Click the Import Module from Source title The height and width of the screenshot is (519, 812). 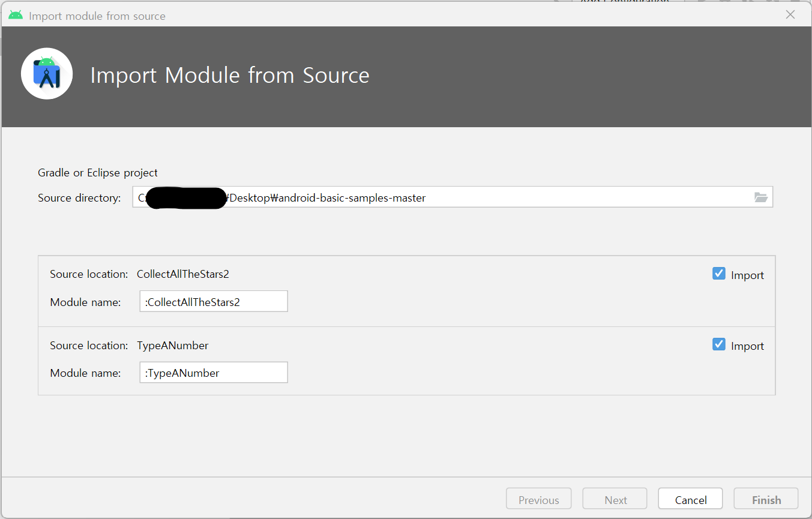pyautogui.click(x=230, y=75)
